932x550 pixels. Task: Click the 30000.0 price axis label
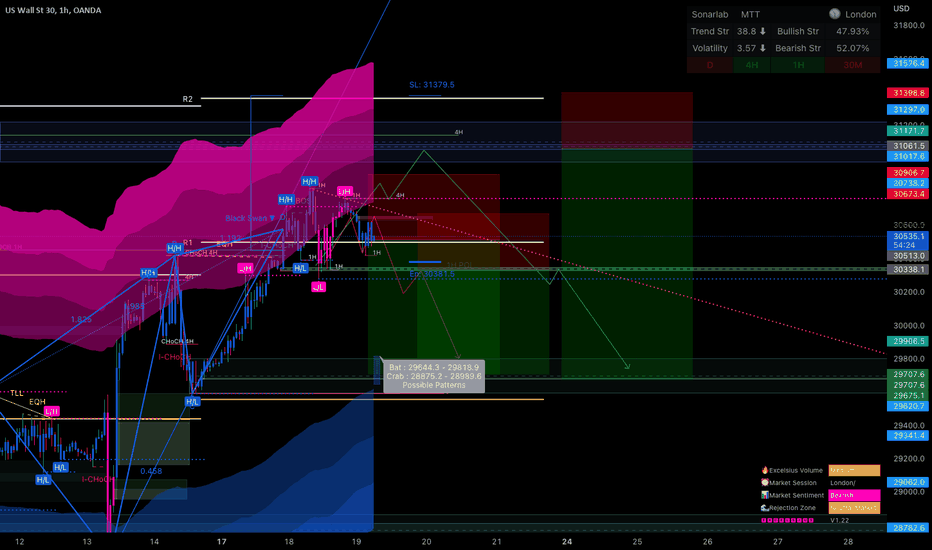[909, 326]
